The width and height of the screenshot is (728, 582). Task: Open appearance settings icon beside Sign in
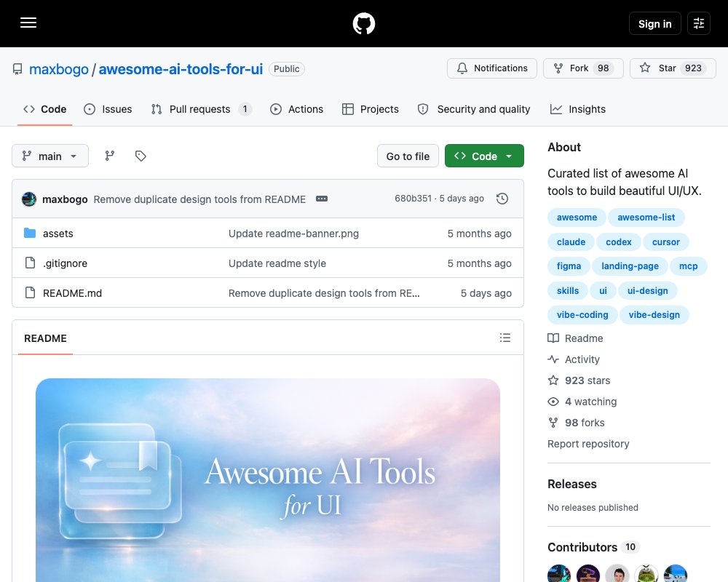tap(698, 23)
